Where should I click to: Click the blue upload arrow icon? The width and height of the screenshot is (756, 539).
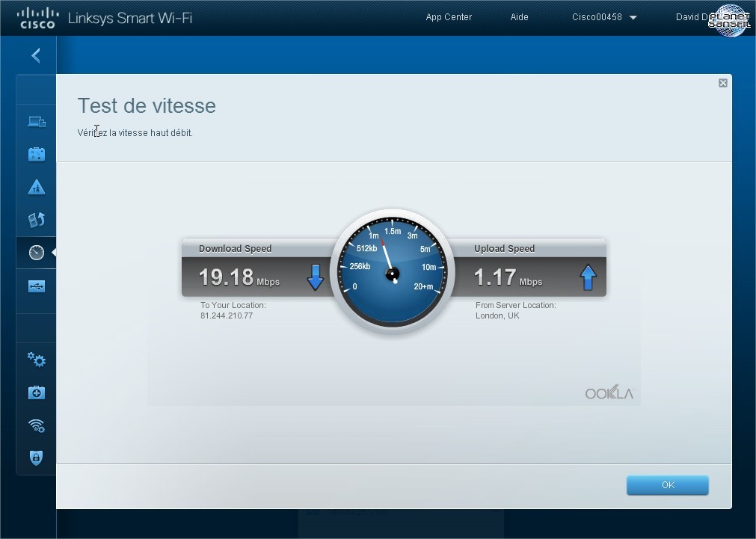pos(588,277)
